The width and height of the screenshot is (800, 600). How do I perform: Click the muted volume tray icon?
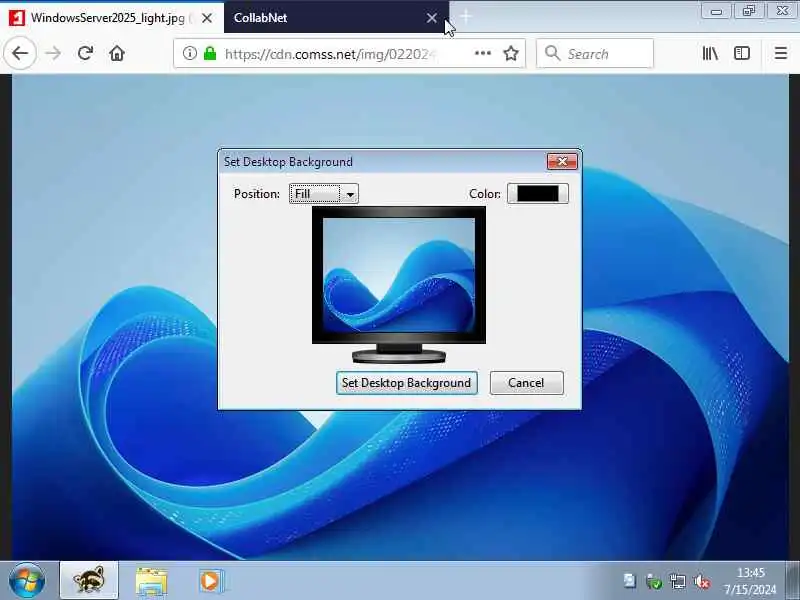pyautogui.click(x=702, y=581)
